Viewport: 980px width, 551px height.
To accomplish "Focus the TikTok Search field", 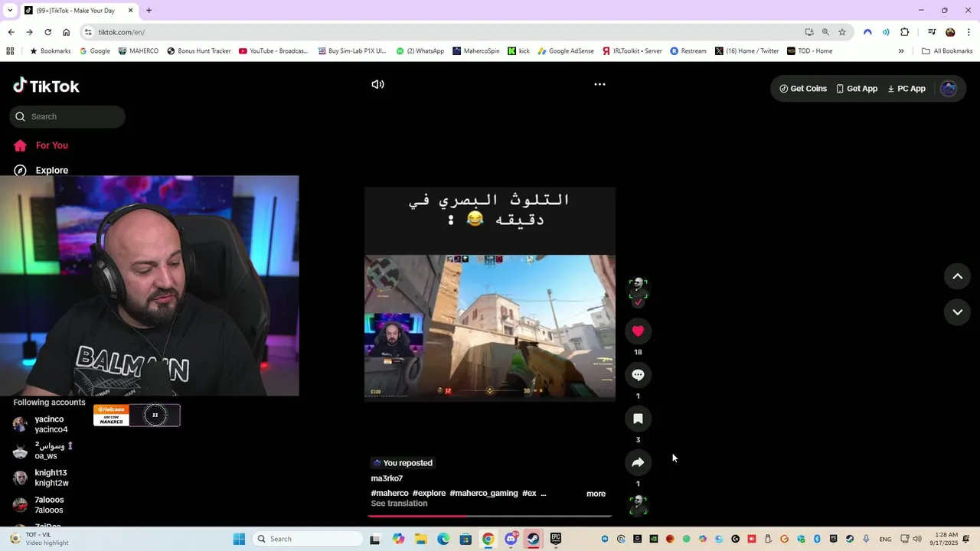I will point(67,116).
